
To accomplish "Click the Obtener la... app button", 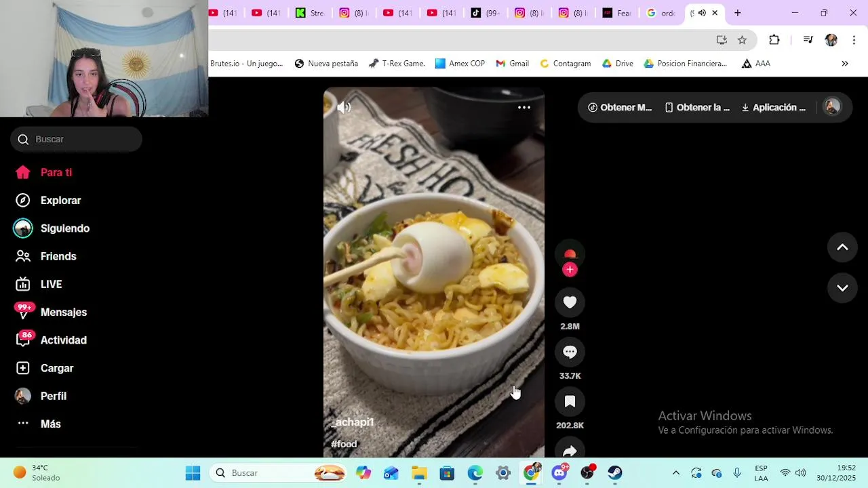I will (x=697, y=107).
